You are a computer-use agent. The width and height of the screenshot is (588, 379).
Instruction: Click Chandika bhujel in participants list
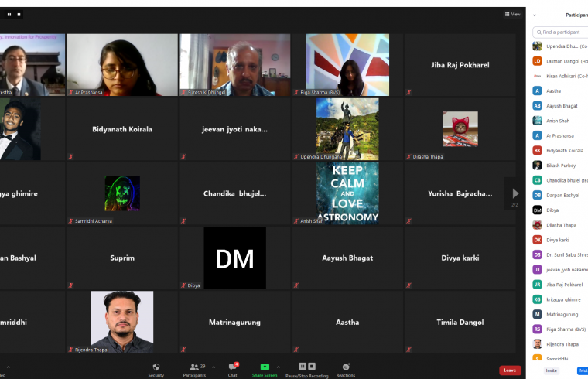click(560, 180)
